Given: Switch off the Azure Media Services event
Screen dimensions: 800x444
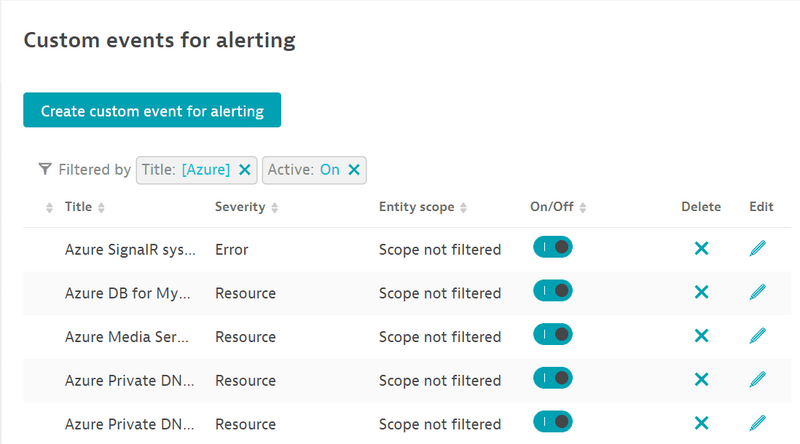Looking at the screenshot, I should pos(553,335).
